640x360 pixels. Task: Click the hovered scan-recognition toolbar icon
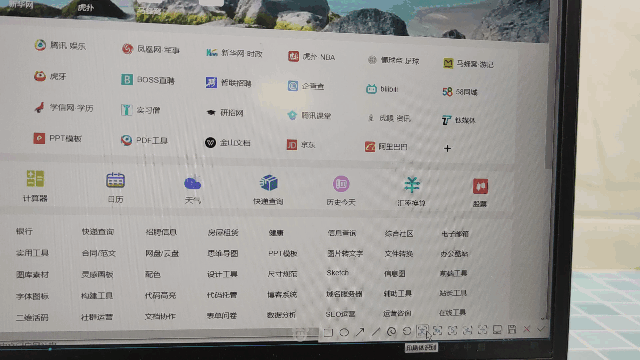point(422,330)
